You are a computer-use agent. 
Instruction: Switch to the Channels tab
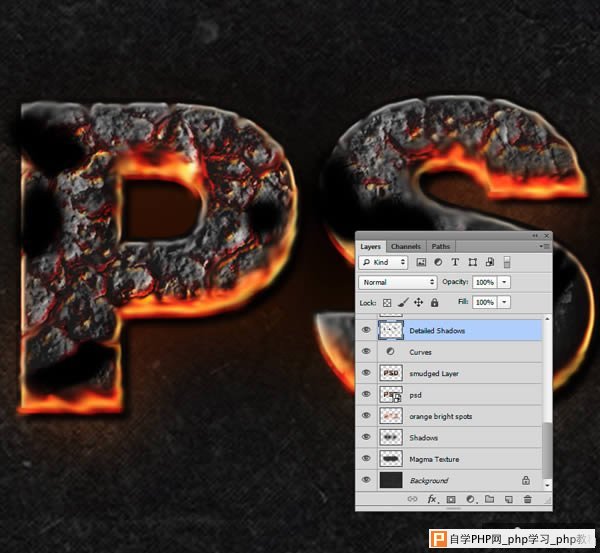(406, 246)
